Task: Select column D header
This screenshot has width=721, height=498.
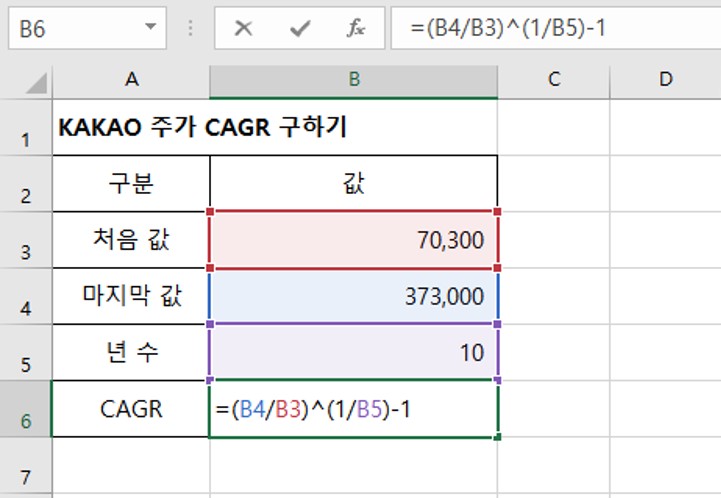Action: coord(665,80)
